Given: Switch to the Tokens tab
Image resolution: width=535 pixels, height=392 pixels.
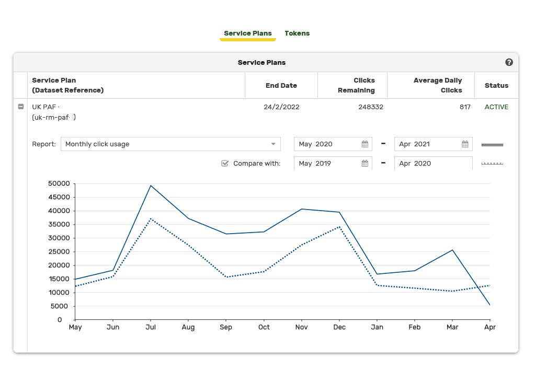Looking at the screenshot, I should click(297, 33).
